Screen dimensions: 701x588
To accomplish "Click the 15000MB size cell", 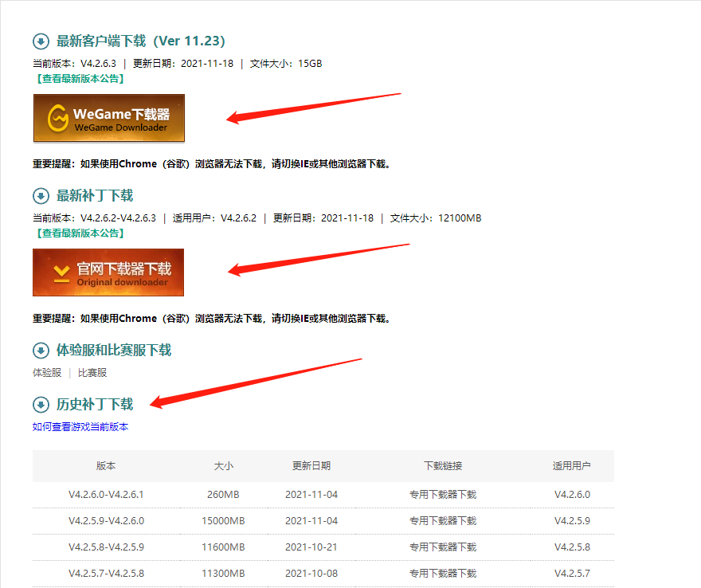I will 223,521.
